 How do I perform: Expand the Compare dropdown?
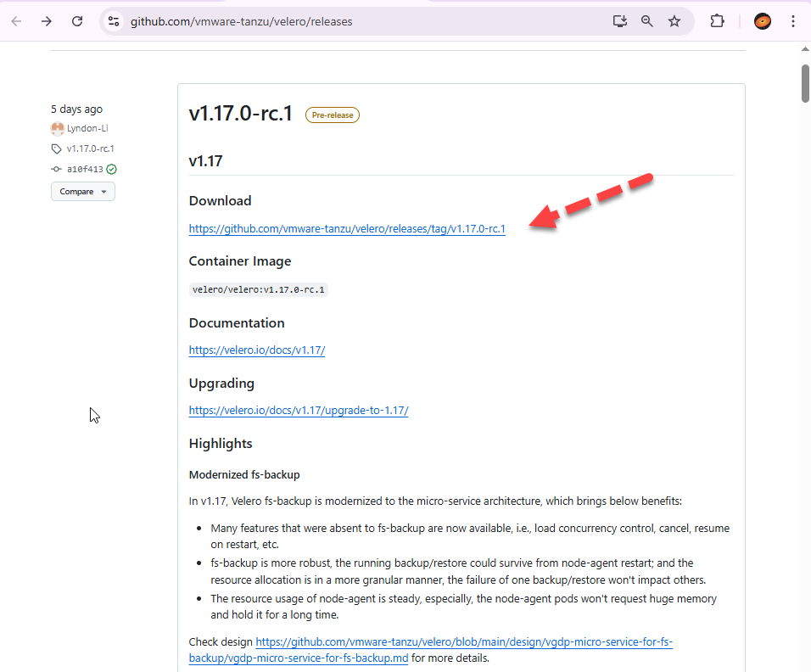(82, 192)
